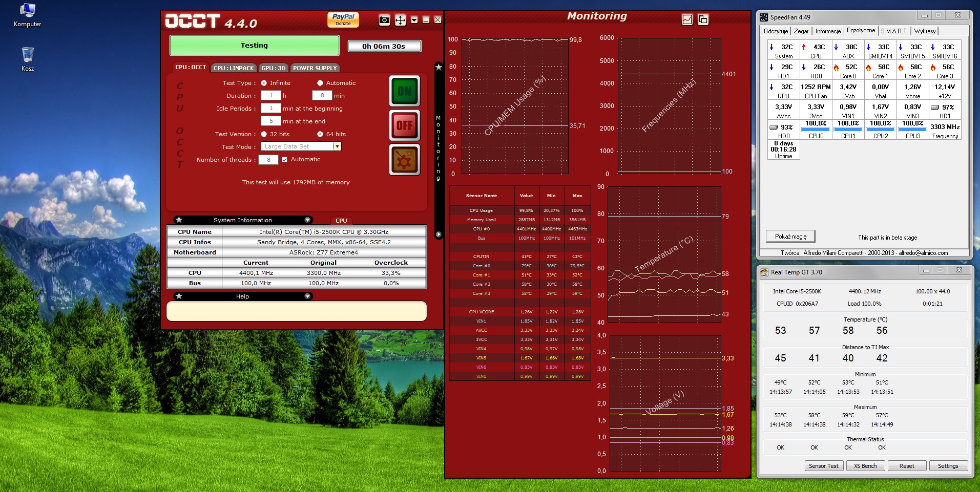Image resolution: width=980 pixels, height=492 pixels.
Task: Click the move window crosshair icon
Action: (x=400, y=20)
